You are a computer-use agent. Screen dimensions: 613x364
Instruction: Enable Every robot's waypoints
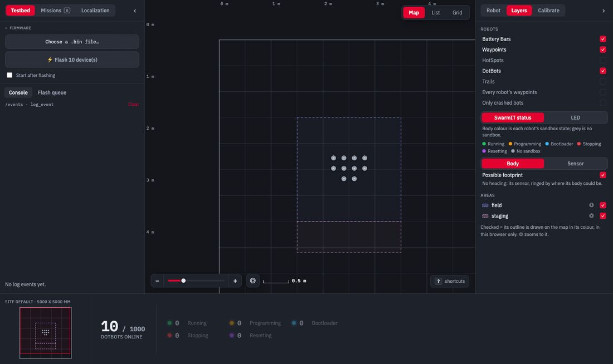click(603, 92)
